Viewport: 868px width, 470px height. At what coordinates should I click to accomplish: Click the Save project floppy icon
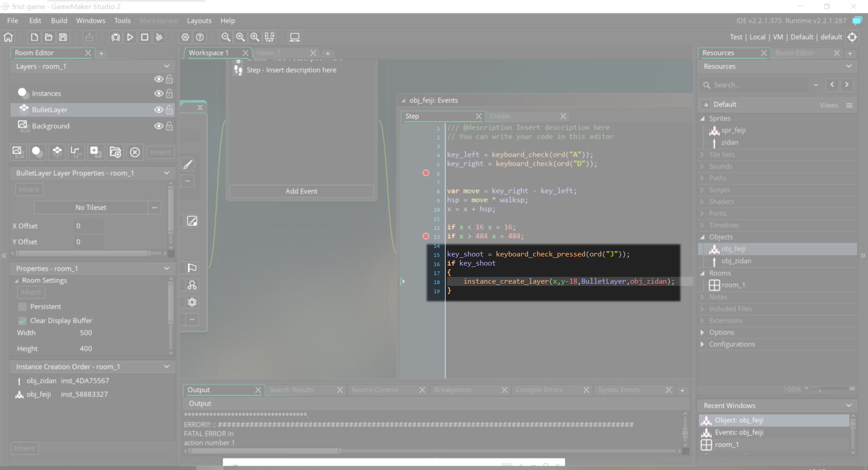[63, 37]
